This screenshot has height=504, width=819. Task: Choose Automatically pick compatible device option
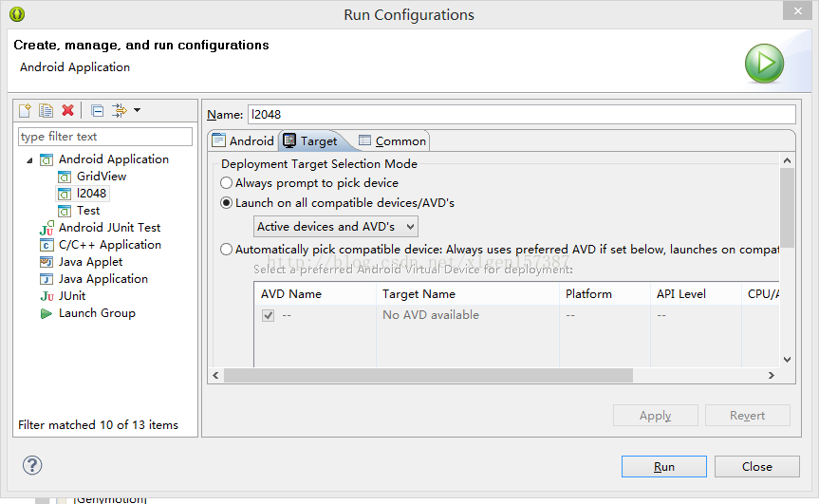226,250
